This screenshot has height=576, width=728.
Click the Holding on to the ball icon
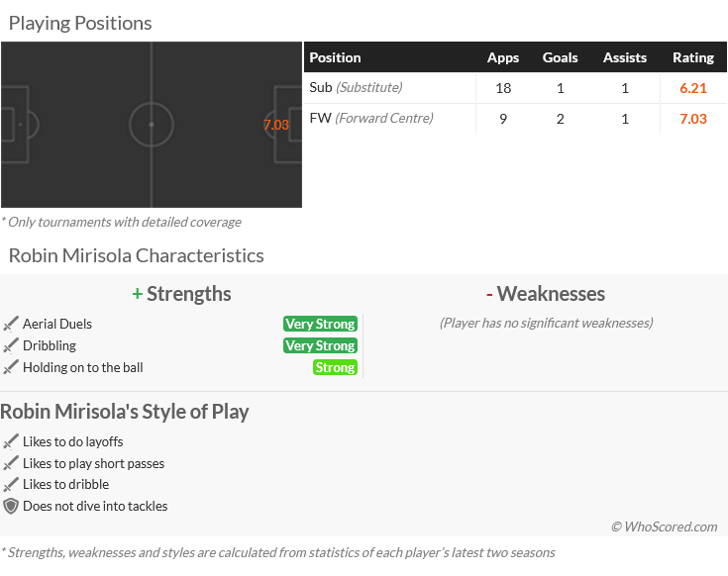(x=11, y=367)
